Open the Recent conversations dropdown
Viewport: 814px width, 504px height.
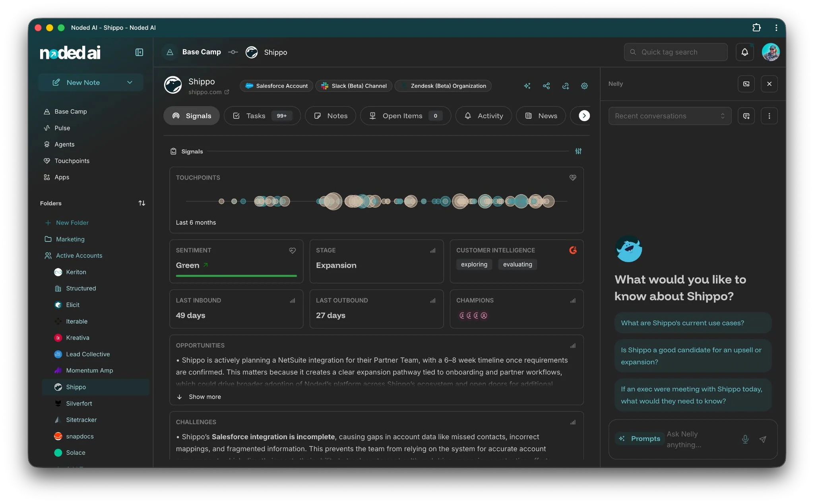point(670,116)
